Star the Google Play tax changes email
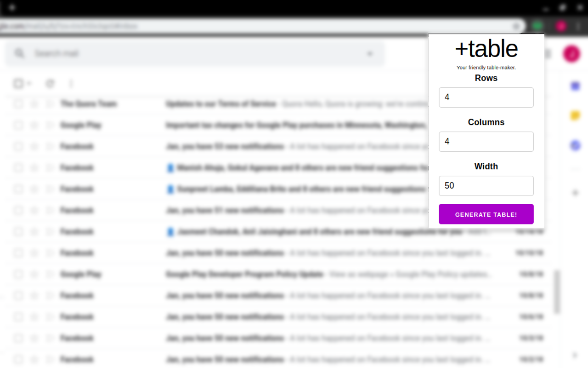The image size is (588, 368). coord(34,125)
